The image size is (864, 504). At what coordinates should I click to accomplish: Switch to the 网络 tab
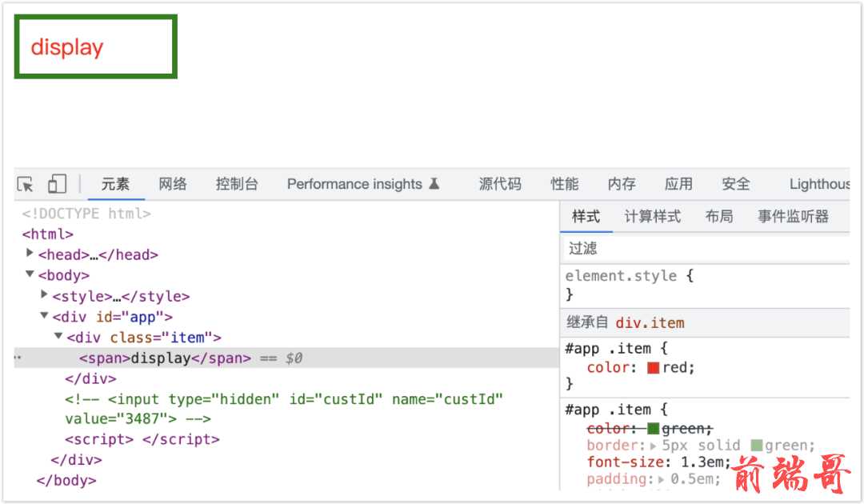tap(173, 184)
